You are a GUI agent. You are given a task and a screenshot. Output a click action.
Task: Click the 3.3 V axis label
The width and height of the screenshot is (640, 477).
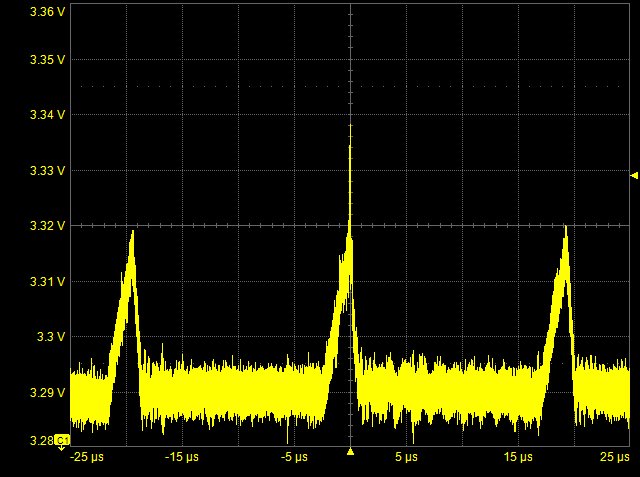coord(52,337)
